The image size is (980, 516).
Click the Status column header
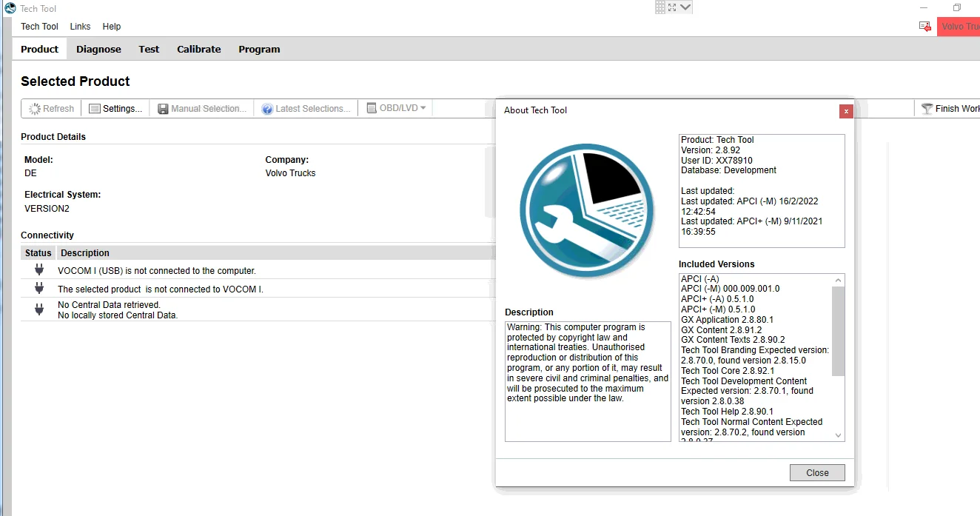click(x=38, y=253)
